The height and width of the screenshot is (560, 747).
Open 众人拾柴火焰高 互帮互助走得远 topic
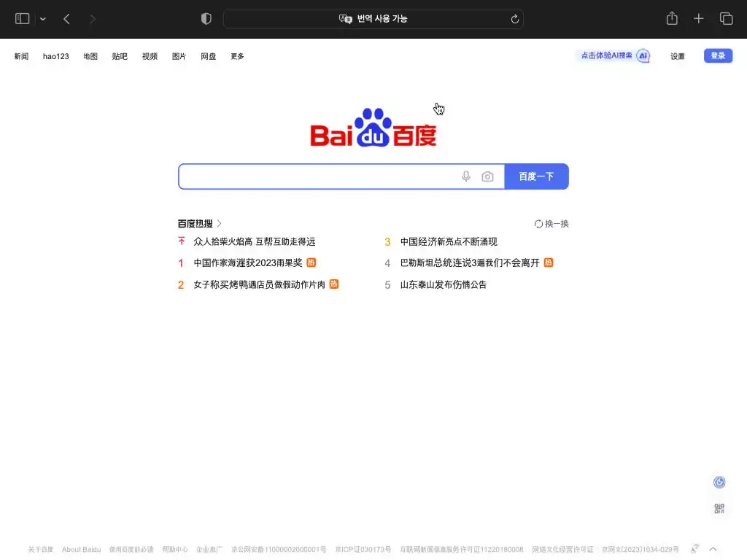pos(255,241)
